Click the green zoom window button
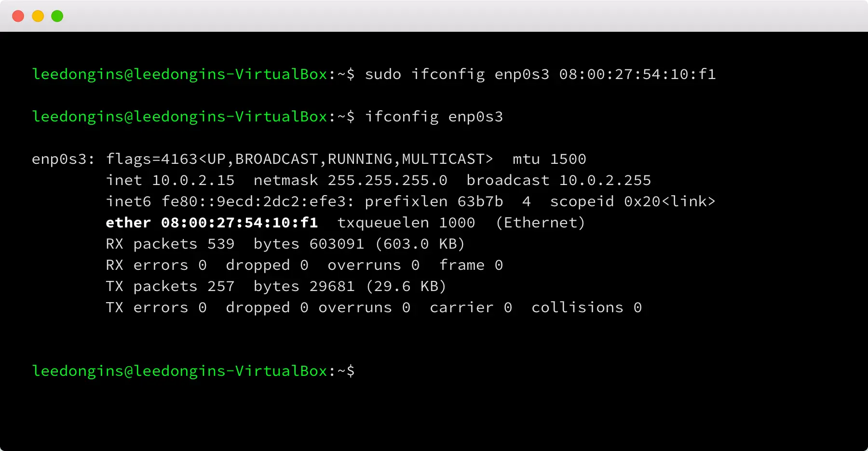 coord(56,16)
